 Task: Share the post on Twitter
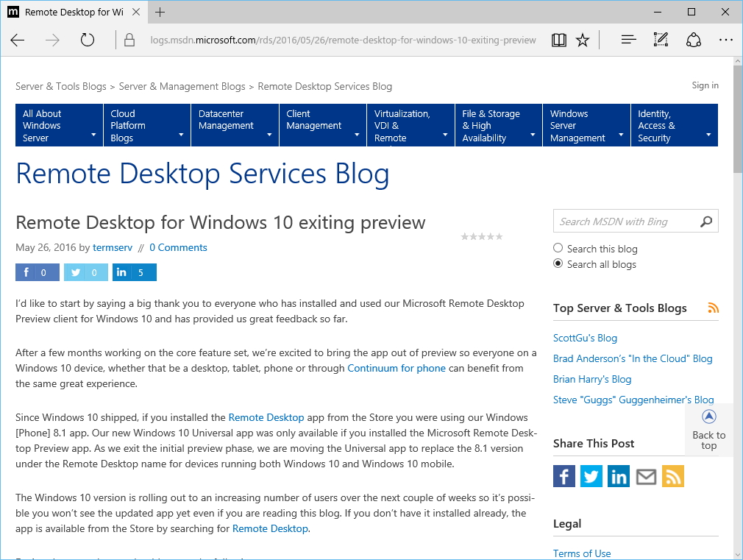click(591, 476)
